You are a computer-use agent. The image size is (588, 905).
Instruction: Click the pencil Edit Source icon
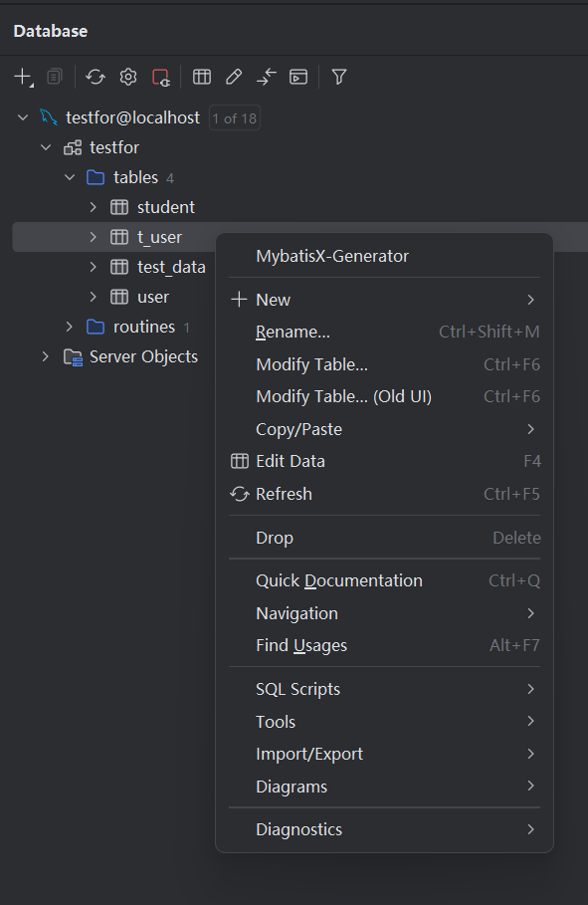234,77
